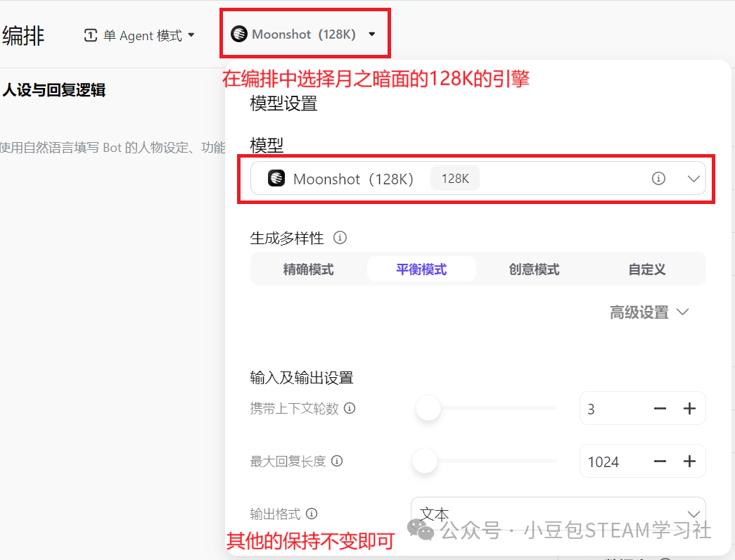Open the Moonshot (128K) model selector in header

point(304,34)
